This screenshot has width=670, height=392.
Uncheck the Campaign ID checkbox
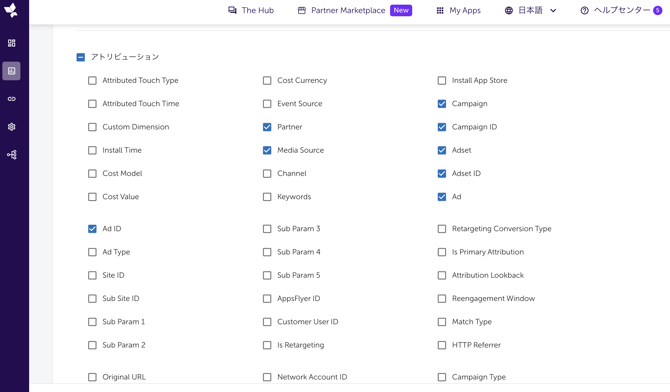[442, 127]
